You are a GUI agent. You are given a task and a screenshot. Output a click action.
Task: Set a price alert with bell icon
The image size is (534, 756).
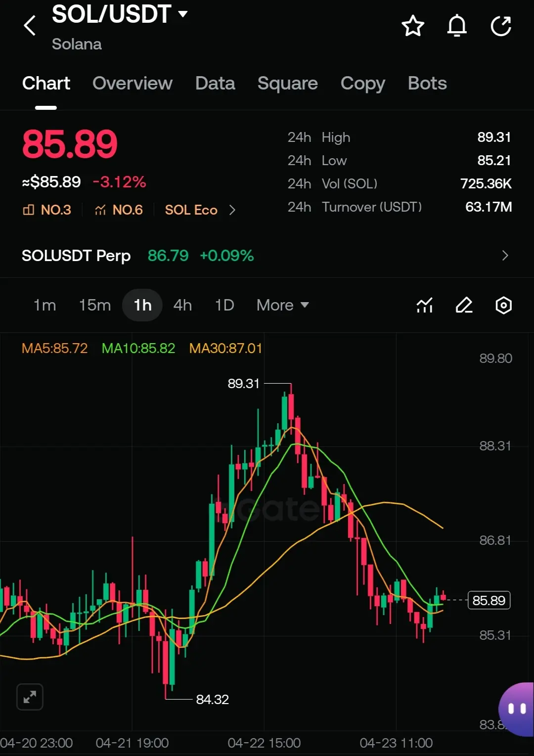[457, 26]
